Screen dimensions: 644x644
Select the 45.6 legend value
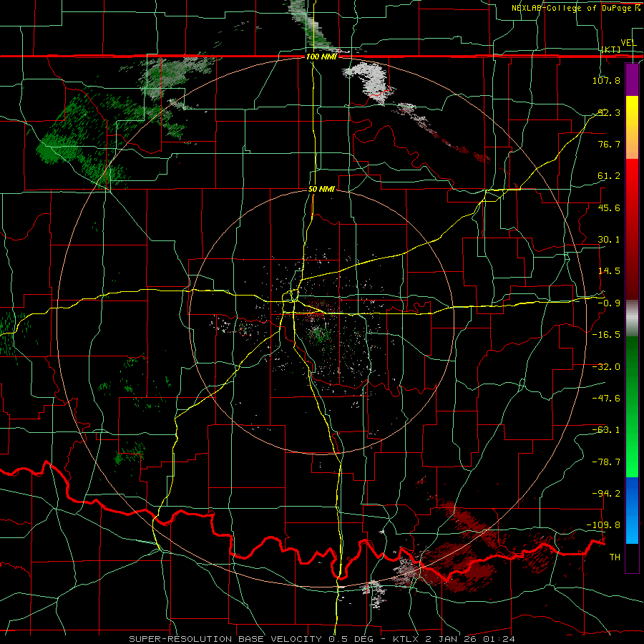609,208
